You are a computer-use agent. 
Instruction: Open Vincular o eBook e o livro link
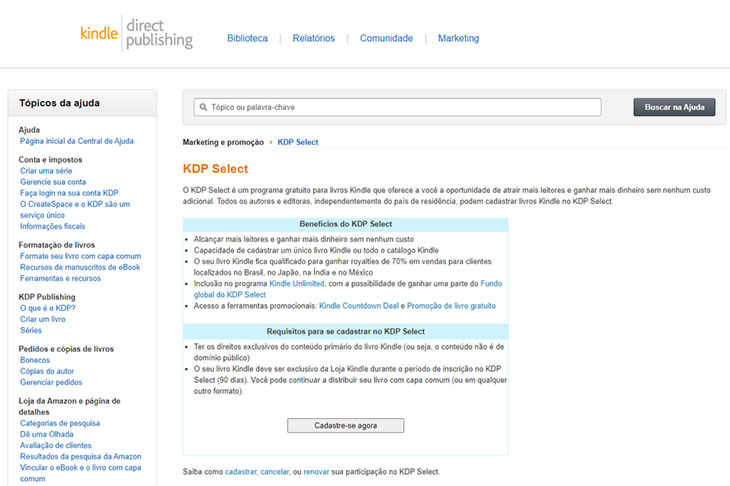coord(81,473)
